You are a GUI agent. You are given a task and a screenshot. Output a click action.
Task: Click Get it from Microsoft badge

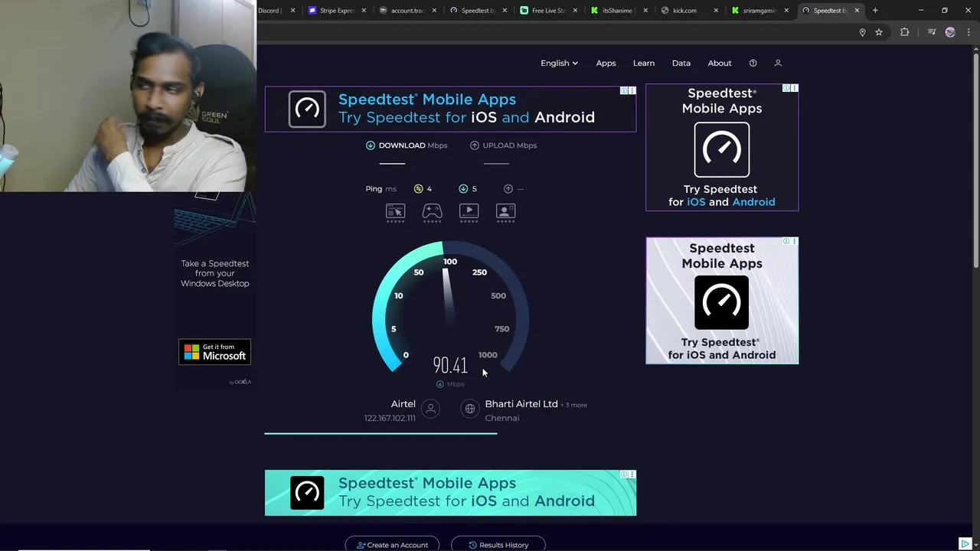pyautogui.click(x=214, y=352)
